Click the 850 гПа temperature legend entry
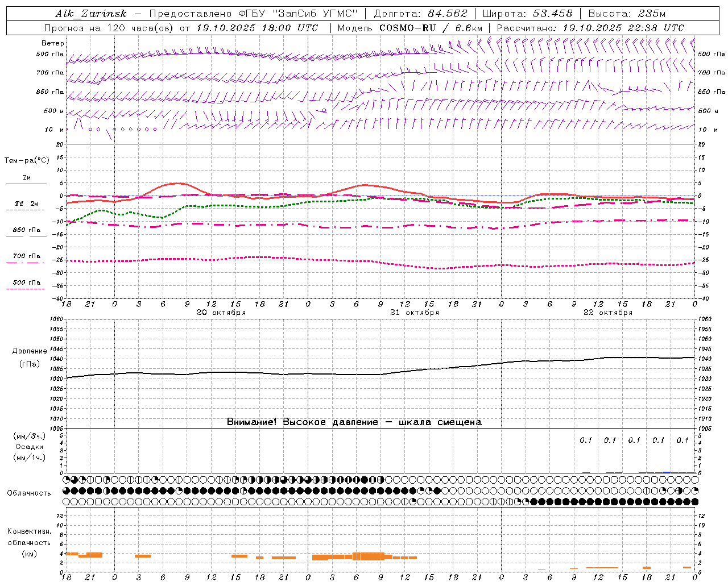 click(27, 230)
